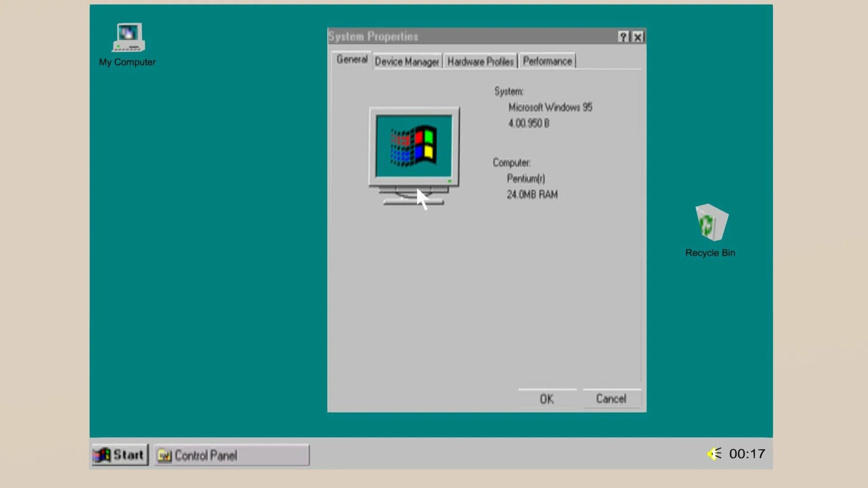Switch to the General tab
This screenshot has width=868, height=488.
click(352, 60)
